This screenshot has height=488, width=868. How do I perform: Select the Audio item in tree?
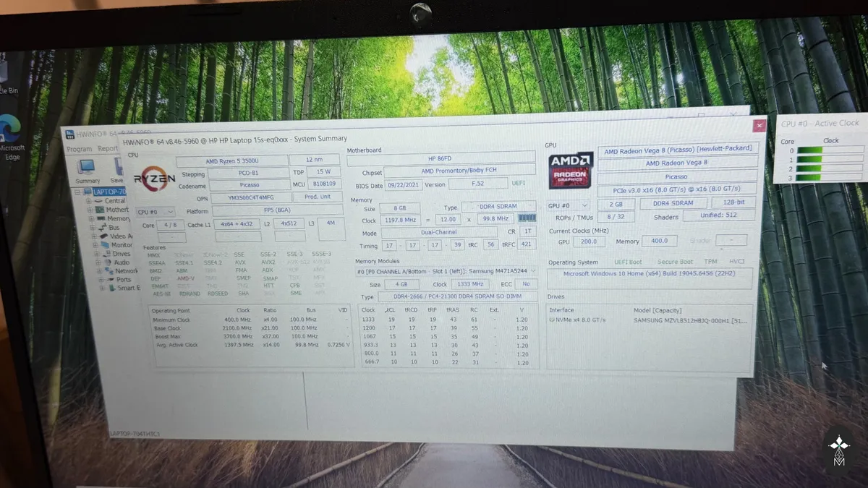(122, 262)
